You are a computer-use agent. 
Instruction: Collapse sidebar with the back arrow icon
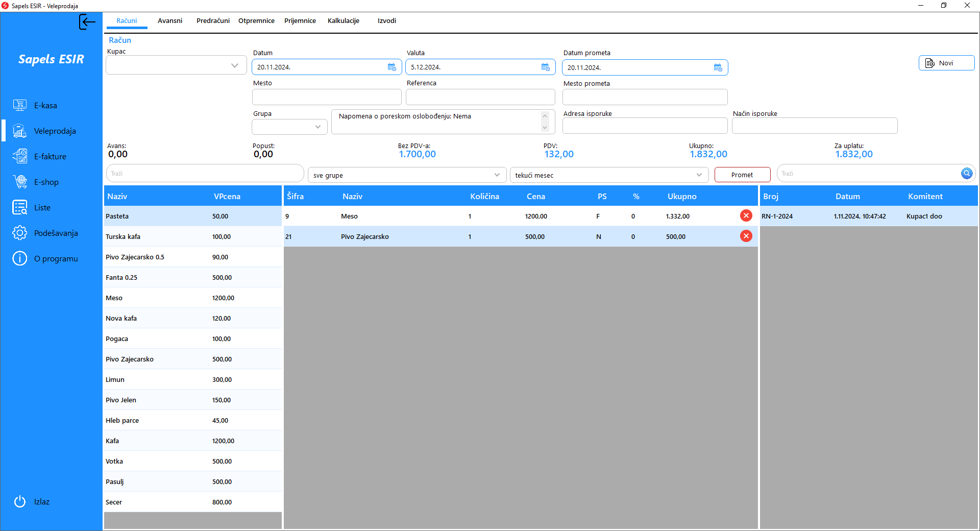pos(87,22)
